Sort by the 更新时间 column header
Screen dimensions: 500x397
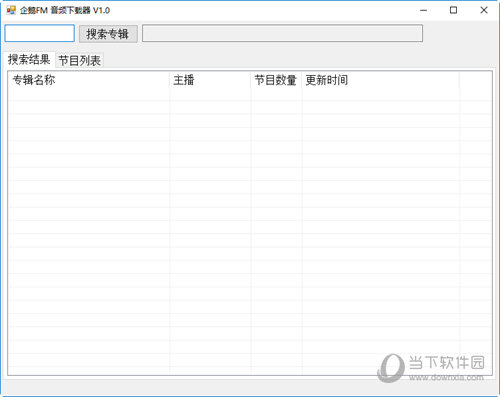point(380,80)
